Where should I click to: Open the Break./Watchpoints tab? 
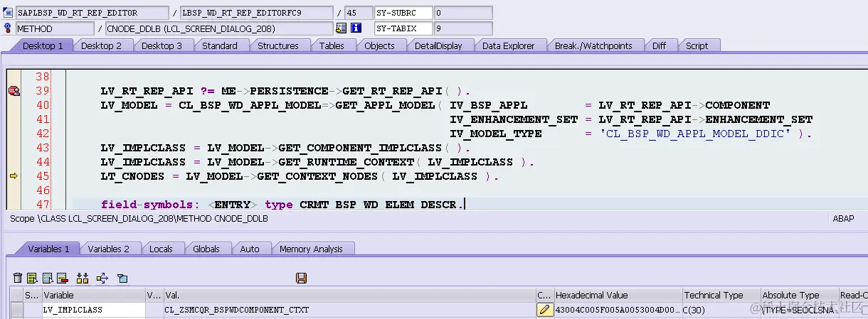pyautogui.click(x=593, y=45)
